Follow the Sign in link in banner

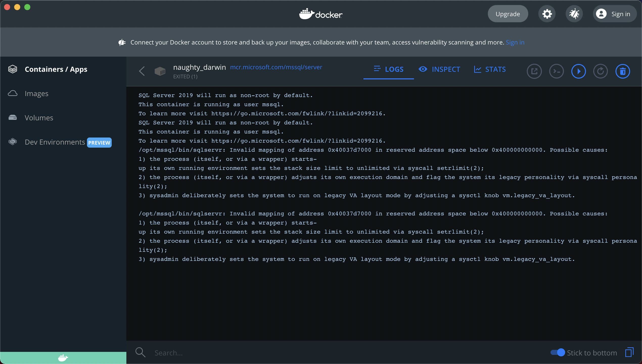pos(515,42)
